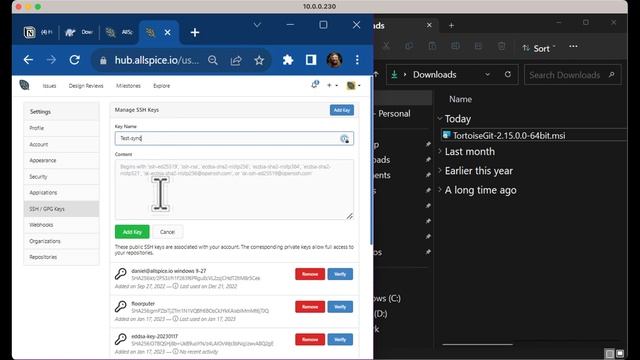
Task: Collapse the Today group in Explorer
Action: (x=440, y=119)
